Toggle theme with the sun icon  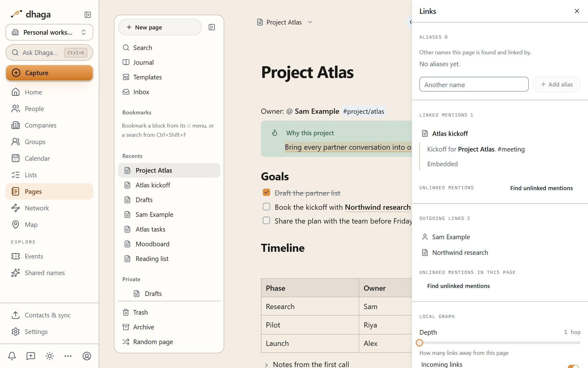[49, 356]
